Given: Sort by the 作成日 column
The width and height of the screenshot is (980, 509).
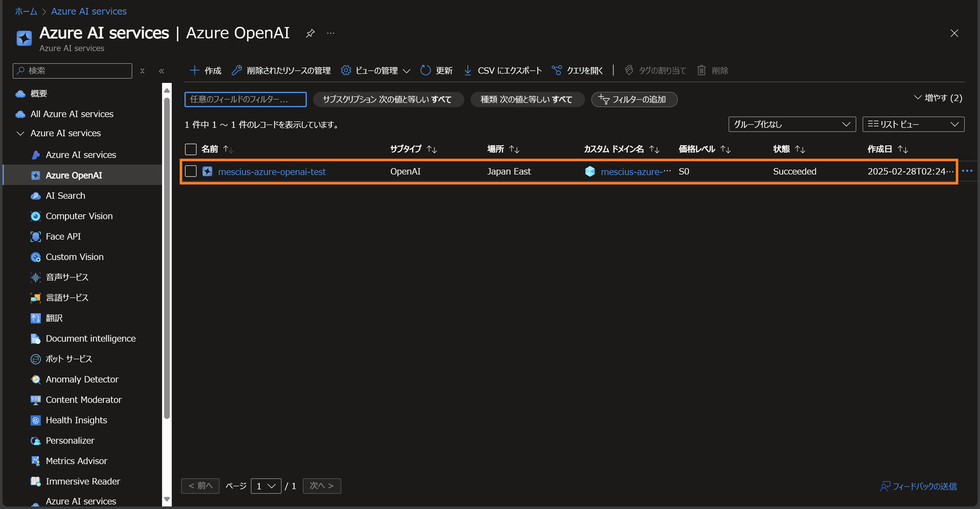Looking at the screenshot, I should click(x=888, y=149).
